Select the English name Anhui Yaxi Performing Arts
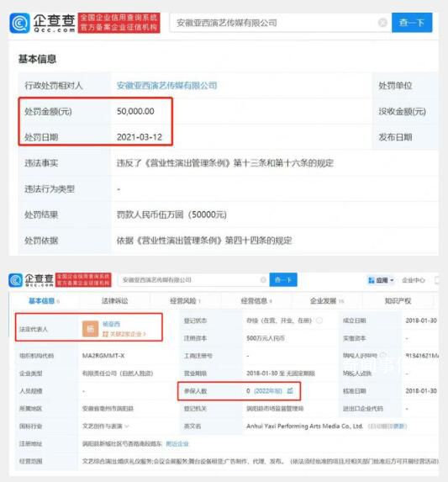Image resolution: width=448 pixels, height=482 pixels. [304, 426]
